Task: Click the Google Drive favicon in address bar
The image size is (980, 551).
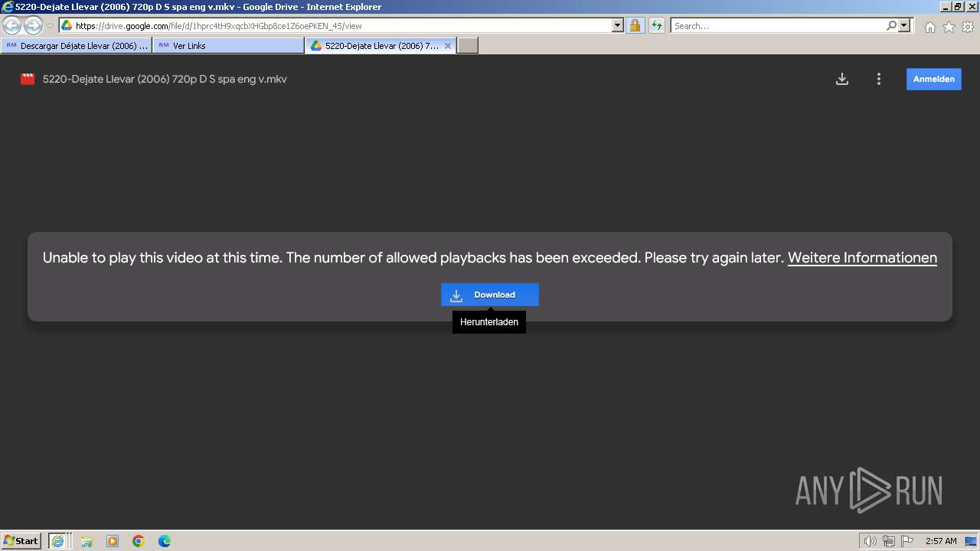Action: coord(67,25)
